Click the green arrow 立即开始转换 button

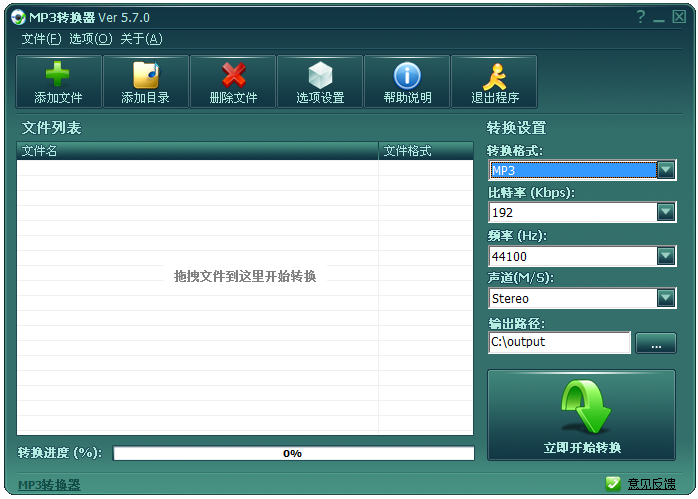581,415
